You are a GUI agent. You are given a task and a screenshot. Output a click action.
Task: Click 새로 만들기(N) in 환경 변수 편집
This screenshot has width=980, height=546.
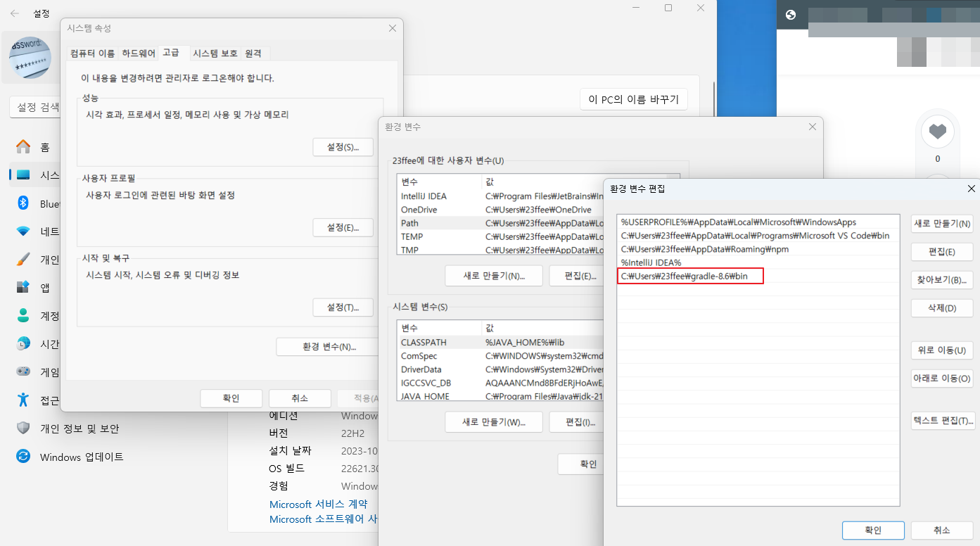[x=942, y=224]
